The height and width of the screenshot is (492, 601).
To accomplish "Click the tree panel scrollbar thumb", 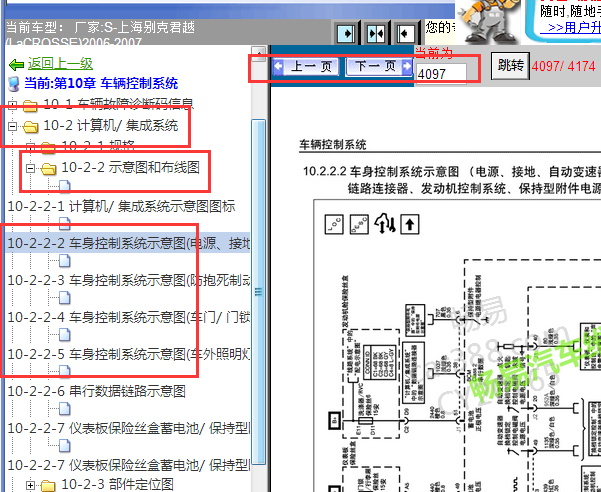I will pos(259,292).
